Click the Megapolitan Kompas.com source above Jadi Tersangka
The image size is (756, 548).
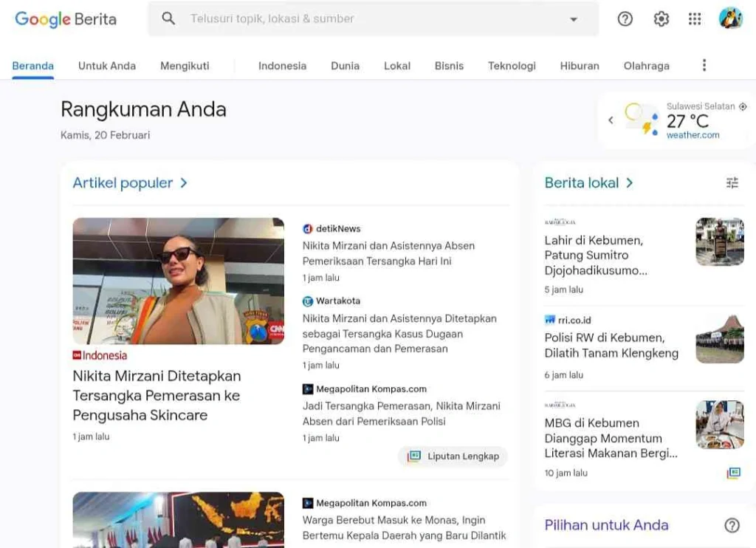[371, 389]
